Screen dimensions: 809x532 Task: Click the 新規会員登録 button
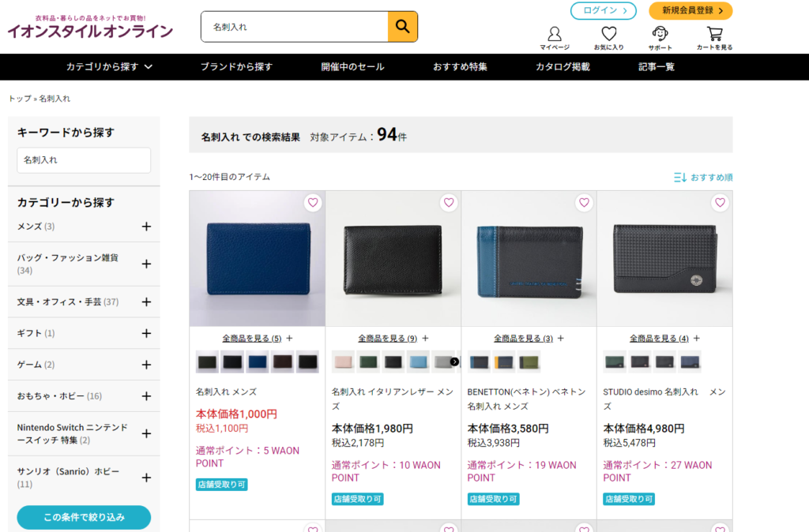tap(690, 11)
